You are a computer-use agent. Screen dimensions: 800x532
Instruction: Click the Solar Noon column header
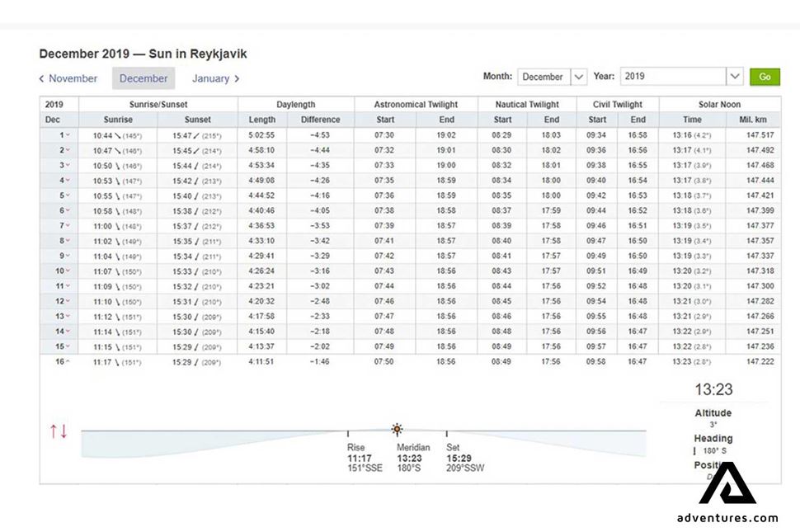click(x=718, y=105)
